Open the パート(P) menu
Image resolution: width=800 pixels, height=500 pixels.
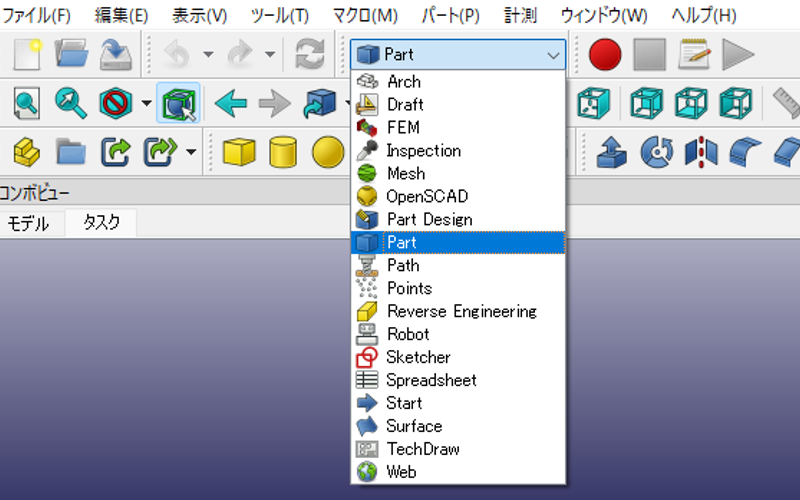pos(451,15)
